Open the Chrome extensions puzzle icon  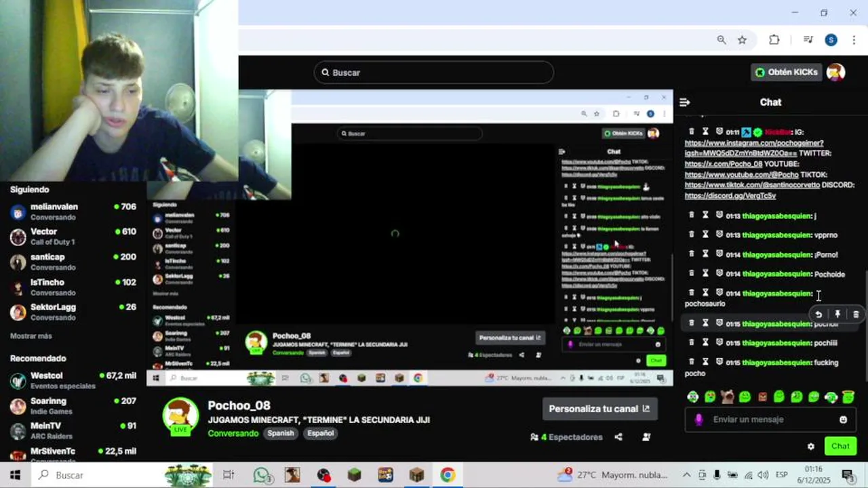pos(774,40)
